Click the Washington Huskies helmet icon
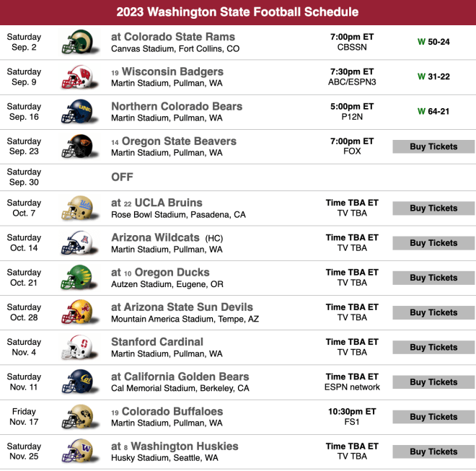The image size is (476, 471). (x=79, y=452)
